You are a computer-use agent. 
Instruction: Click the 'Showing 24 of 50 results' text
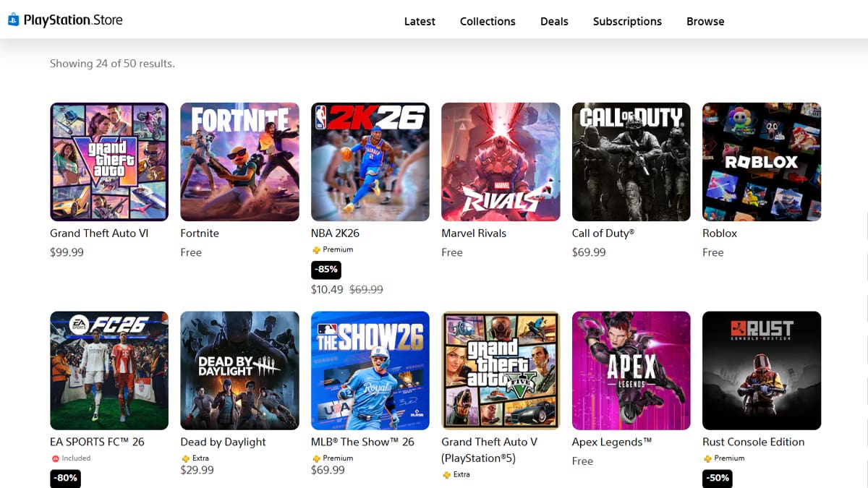(112, 64)
